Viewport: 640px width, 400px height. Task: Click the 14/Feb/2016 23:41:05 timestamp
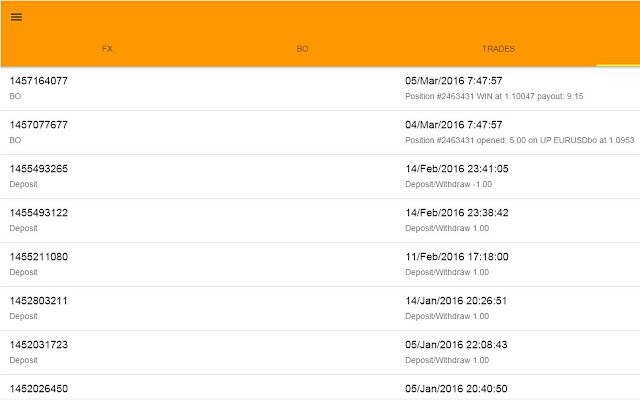click(x=457, y=169)
